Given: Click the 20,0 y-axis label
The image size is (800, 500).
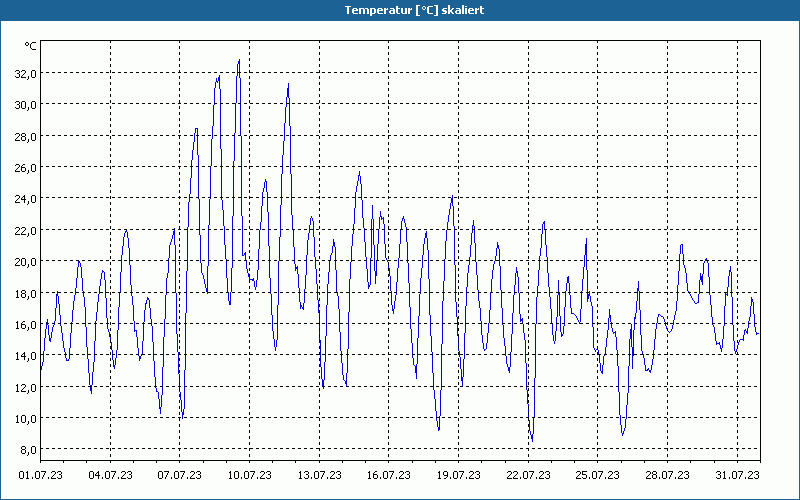Looking at the screenshot, I should pyautogui.click(x=26, y=262).
